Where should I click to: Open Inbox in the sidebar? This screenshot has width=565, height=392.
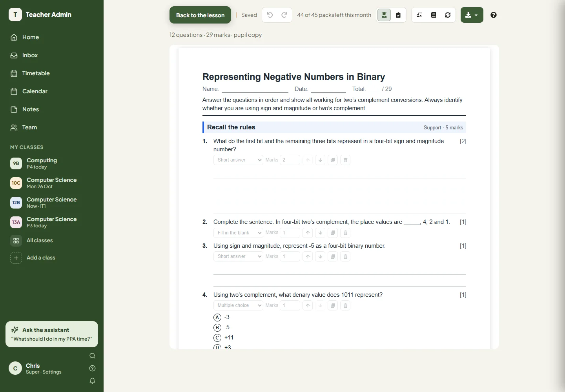[x=52, y=55]
